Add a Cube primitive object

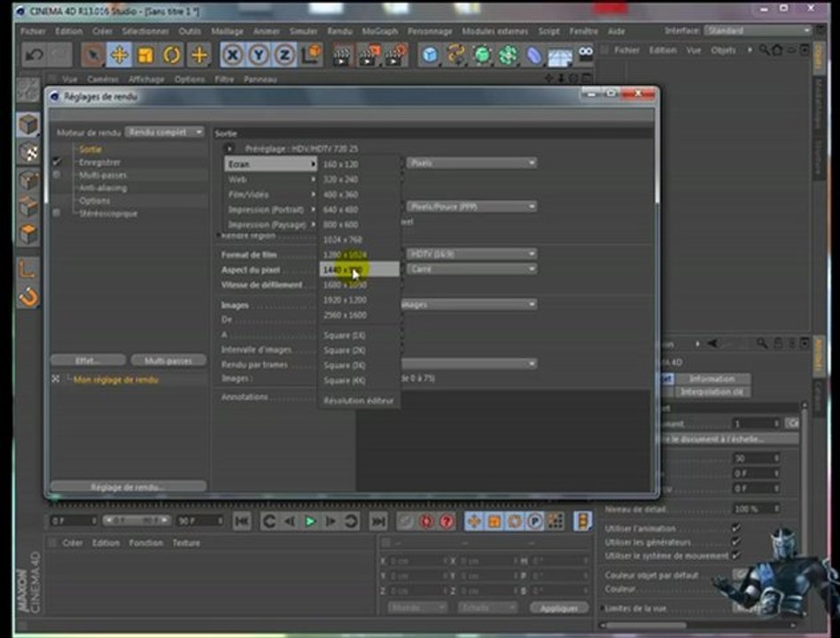(x=430, y=55)
